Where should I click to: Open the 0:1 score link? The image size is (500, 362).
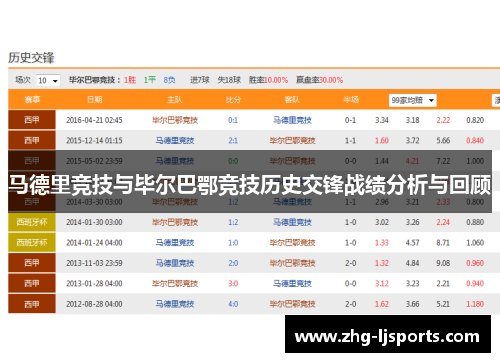coord(233,120)
